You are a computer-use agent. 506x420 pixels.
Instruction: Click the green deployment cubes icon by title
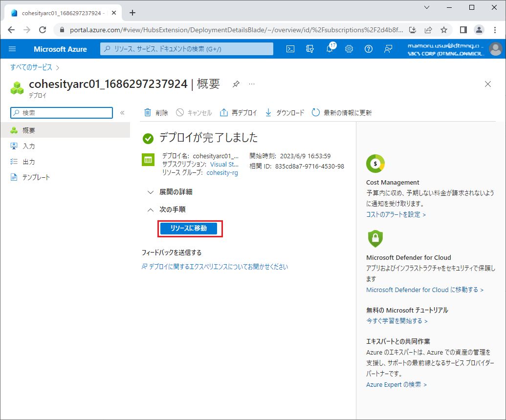[x=17, y=88]
